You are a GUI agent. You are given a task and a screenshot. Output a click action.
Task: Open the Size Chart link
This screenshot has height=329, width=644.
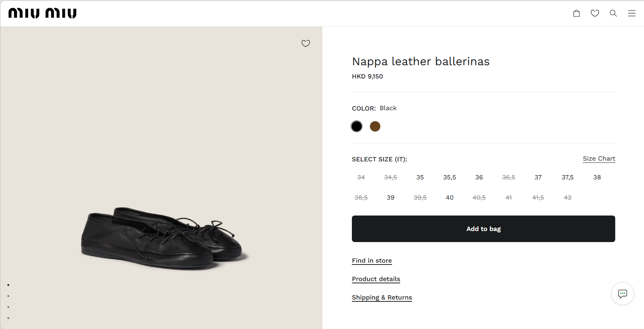599,158
